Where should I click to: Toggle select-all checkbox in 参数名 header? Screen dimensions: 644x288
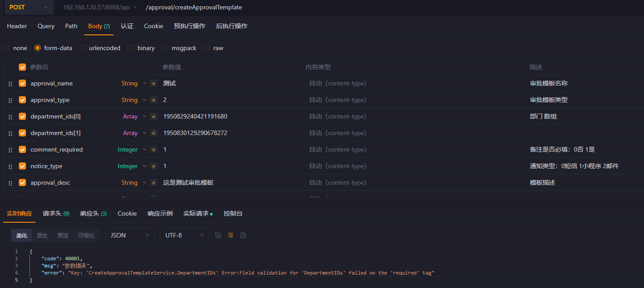pyautogui.click(x=22, y=67)
